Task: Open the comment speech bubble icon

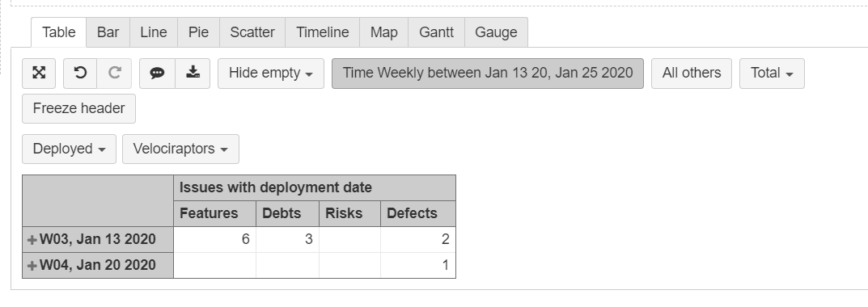Action: 157,73
